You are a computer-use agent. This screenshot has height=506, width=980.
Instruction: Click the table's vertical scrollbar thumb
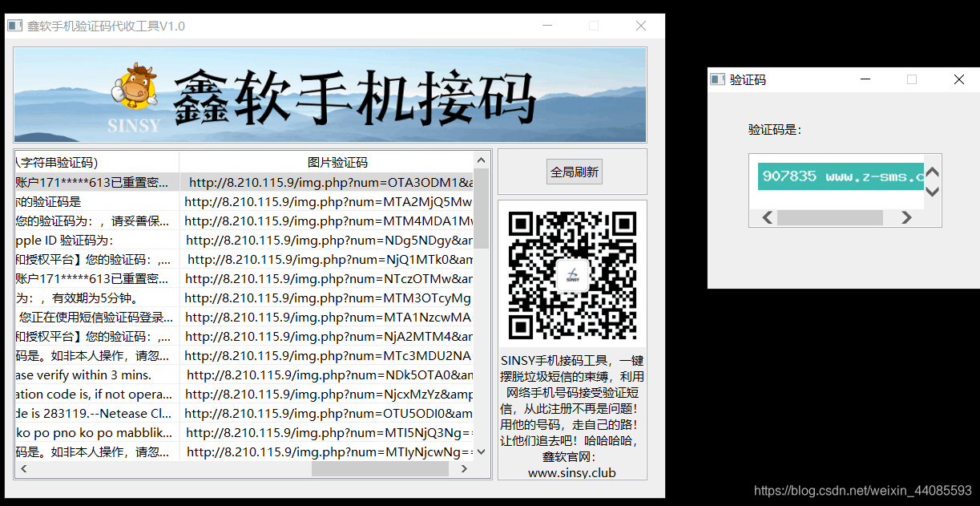tap(482, 208)
